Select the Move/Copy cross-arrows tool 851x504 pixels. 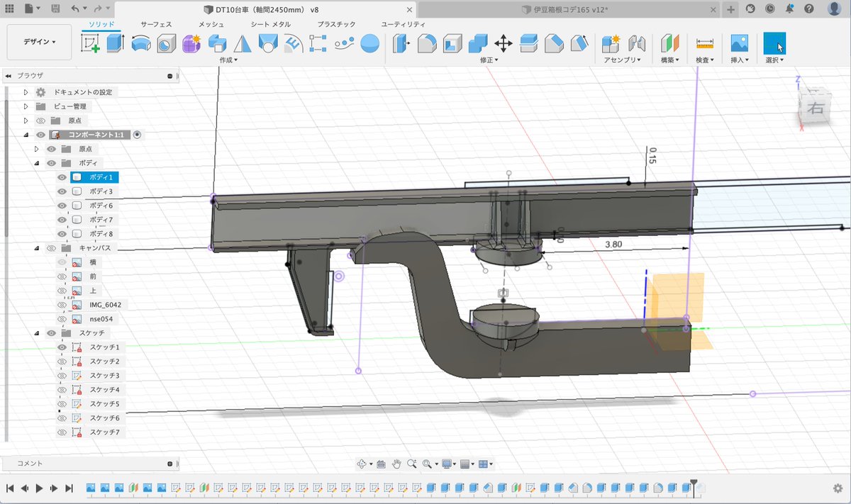[x=503, y=43]
